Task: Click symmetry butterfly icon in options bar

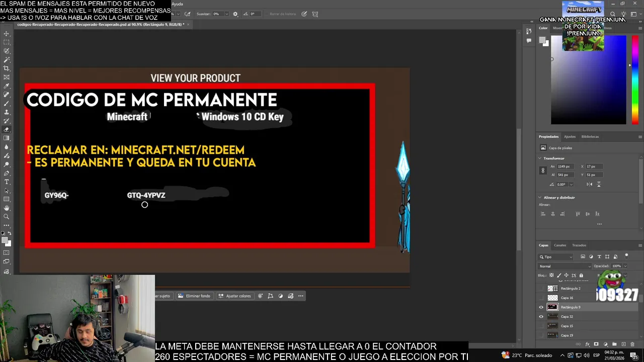Action: click(315, 14)
